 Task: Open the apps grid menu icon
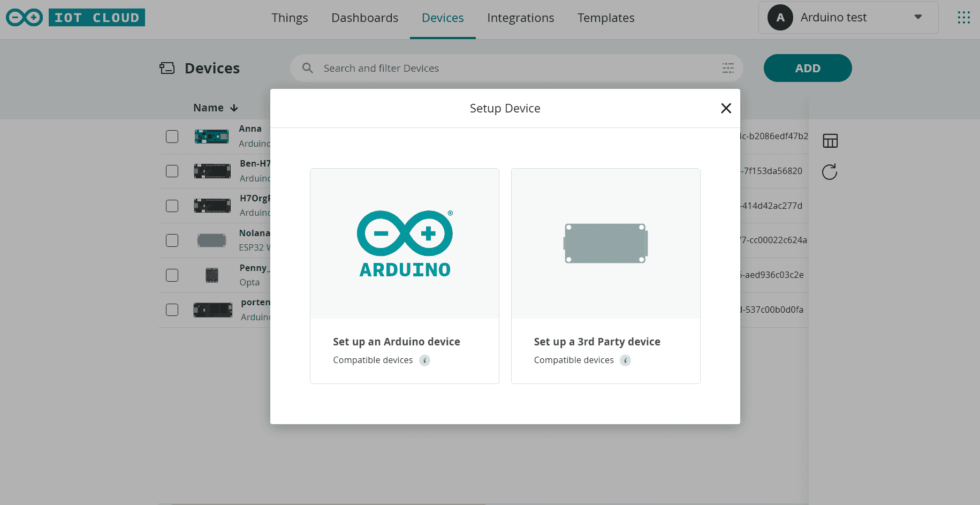(x=963, y=18)
